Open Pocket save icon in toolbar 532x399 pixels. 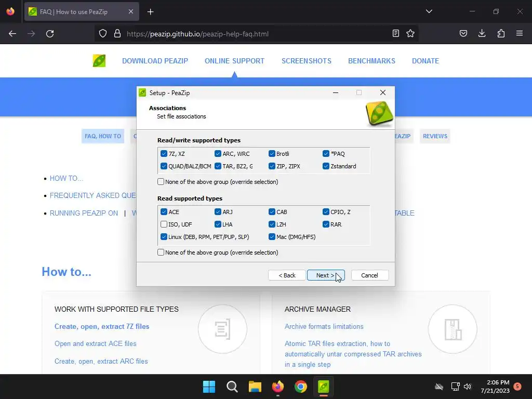click(463, 34)
